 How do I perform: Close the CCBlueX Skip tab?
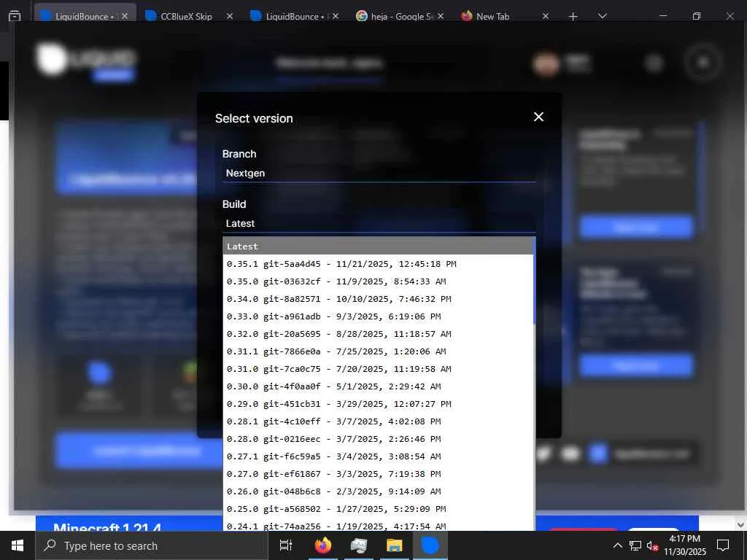coord(230,16)
